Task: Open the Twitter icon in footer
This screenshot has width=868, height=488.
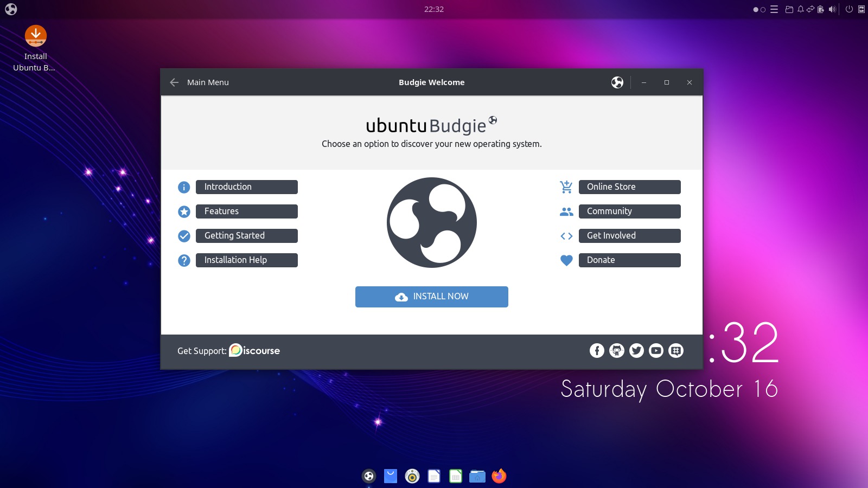Action: pos(636,351)
